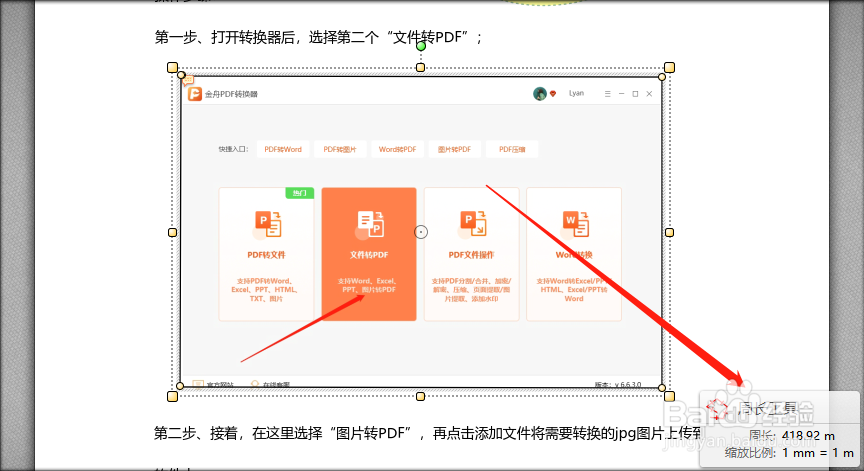Viewport: 864px width, 471px height.
Task: Click the 第一步 instruction paragraph text
Action: click(318, 37)
